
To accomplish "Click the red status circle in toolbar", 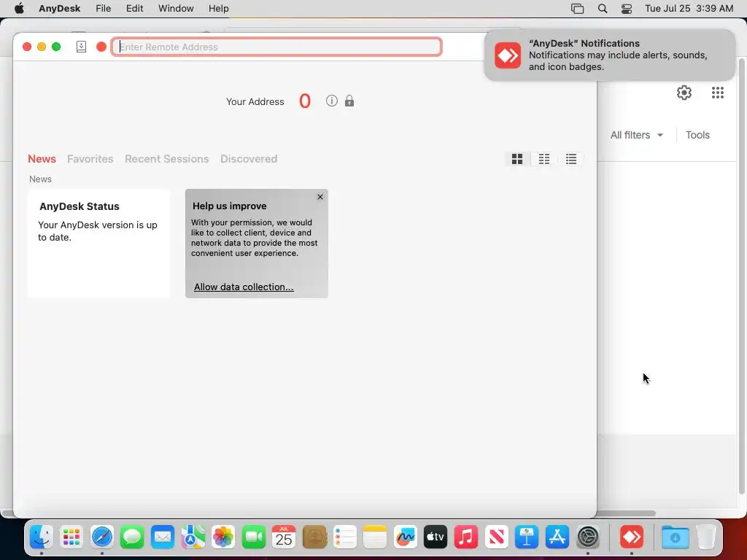I will point(101,47).
